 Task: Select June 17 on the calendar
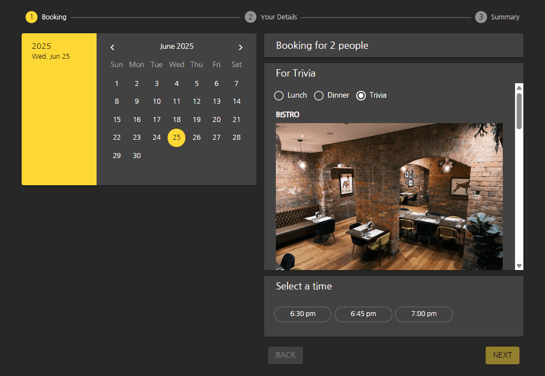tap(157, 120)
